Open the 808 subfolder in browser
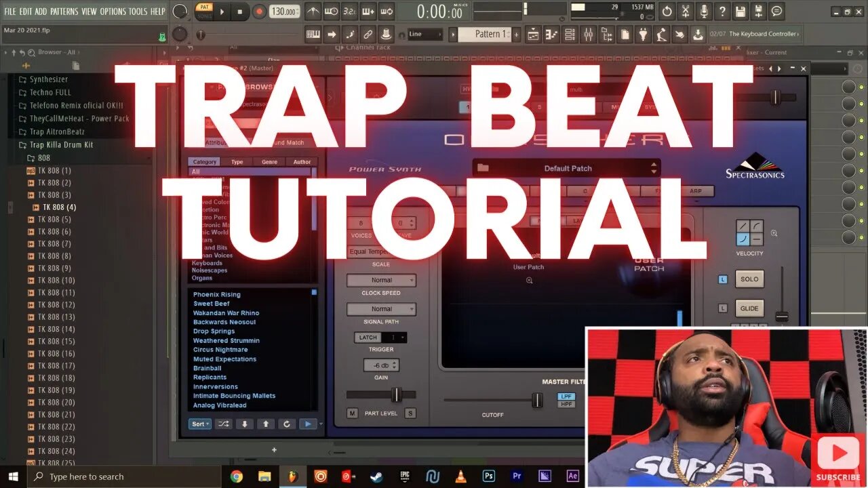The image size is (868, 488). [43, 157]
